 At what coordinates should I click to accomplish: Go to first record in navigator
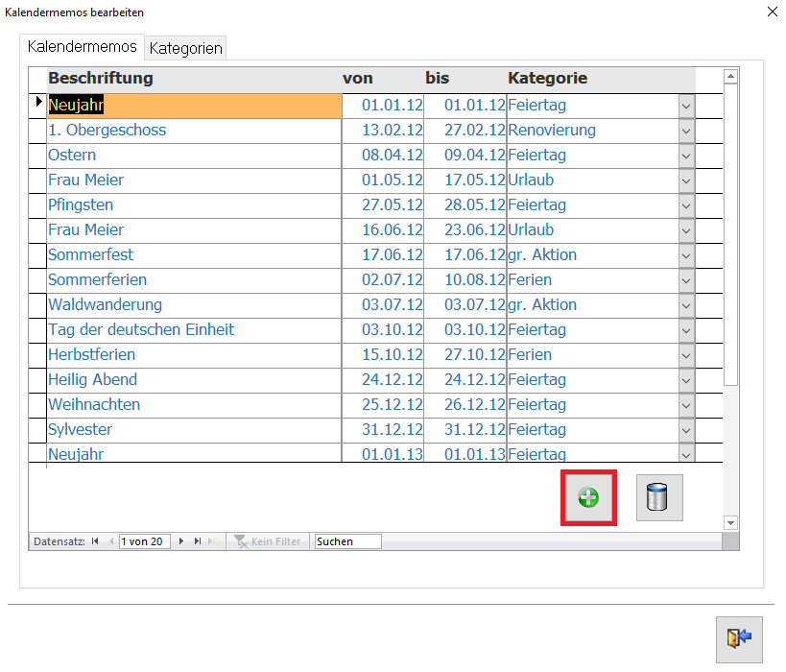pyautogui.click(x=95, y=541)
